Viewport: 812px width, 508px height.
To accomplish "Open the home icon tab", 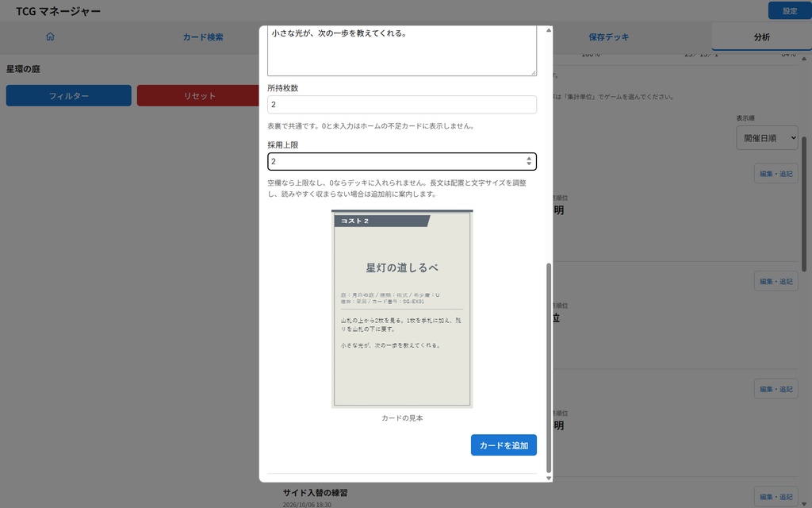I will click(x=50, y=37).
